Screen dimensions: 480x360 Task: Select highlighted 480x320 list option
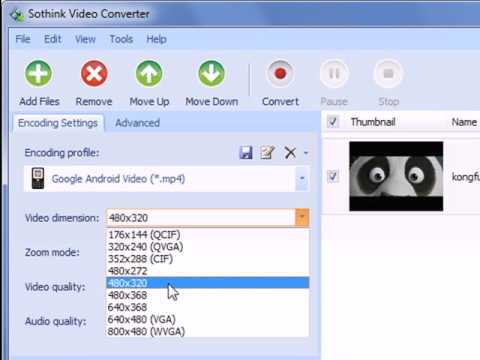click(x=207, y=283)
